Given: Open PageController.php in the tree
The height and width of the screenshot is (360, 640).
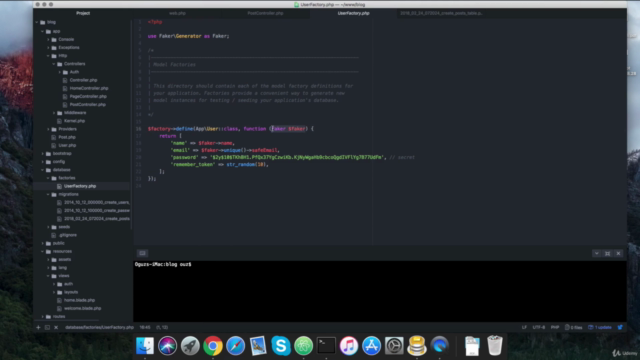Looking at the screenshot, I should pos(88,96).
